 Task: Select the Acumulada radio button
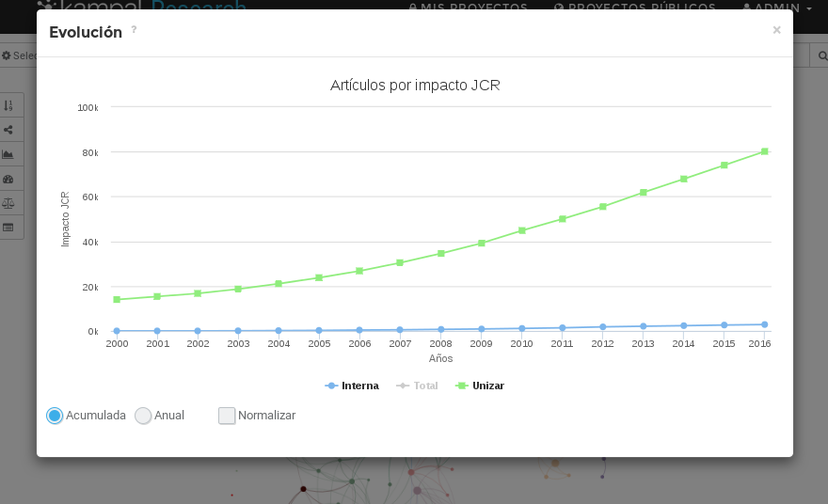(55, 416)
